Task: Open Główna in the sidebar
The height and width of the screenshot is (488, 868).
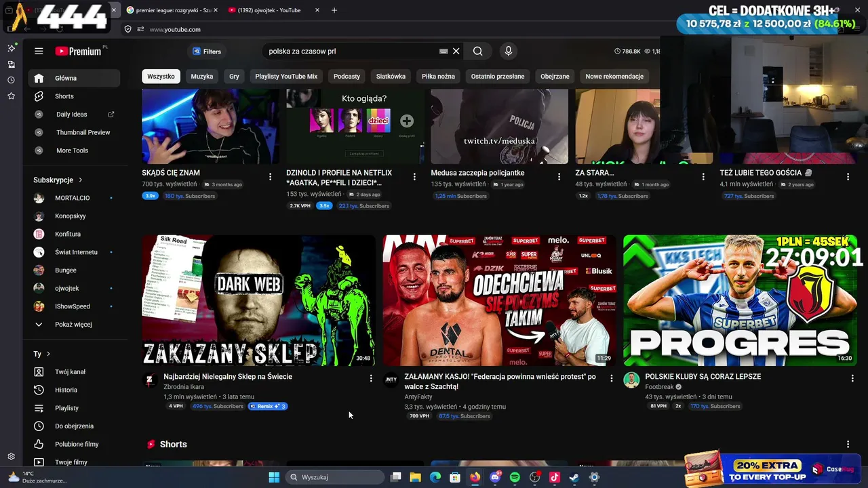Action: [74, 78]
